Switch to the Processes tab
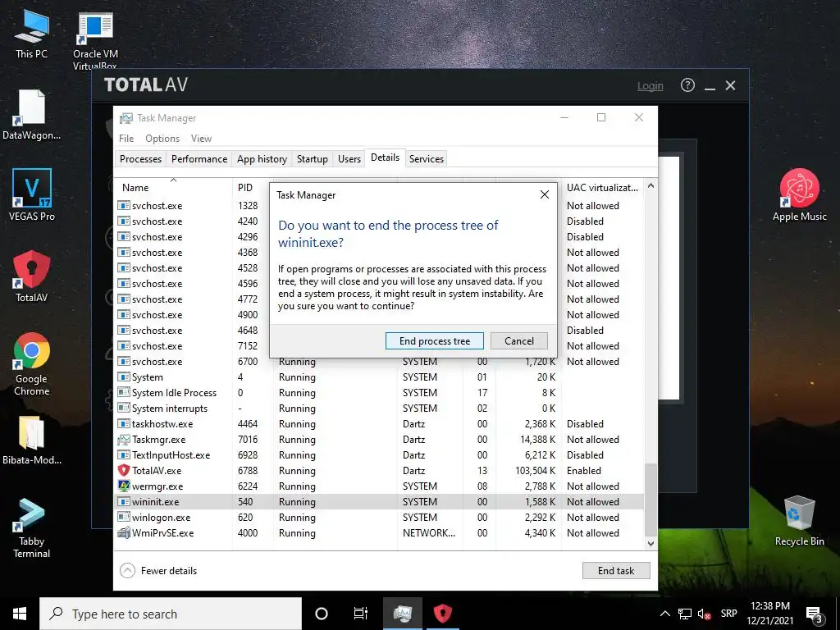This screenshot has height=630, width=840. pyautogui.click(x=140, y=159)
